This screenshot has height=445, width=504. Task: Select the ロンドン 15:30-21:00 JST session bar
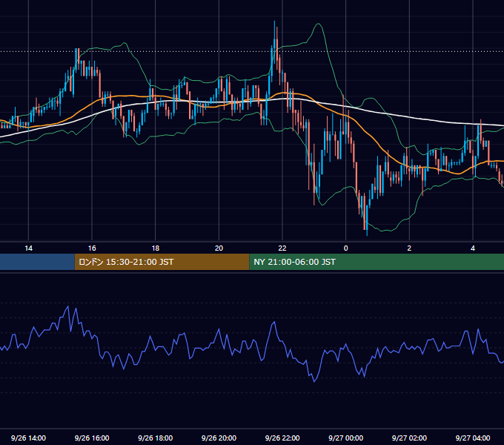pos(162,262)
